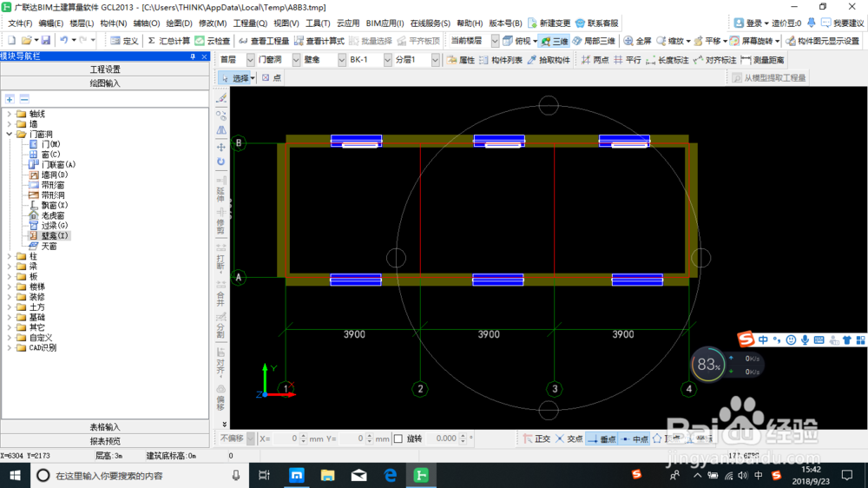Screen dimensions: 868x488
Task: Toggle the 旋转 rotate checkbox
Action: pyautogui.click(x=398, y=439)
